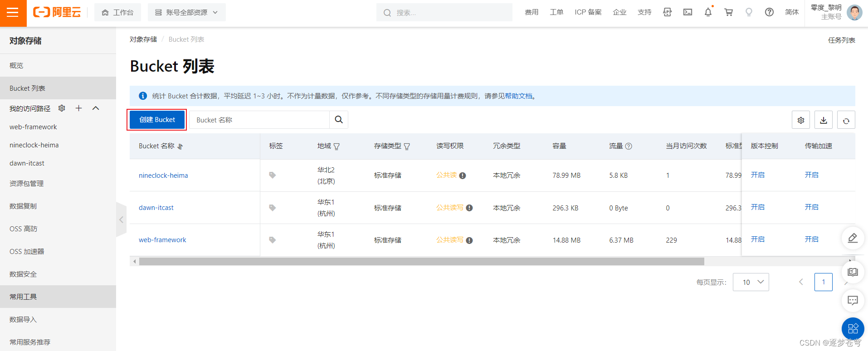Screen dimensions: 868x351
Task: Expand the 账号全部资源 dropdown
Action: 186,13
